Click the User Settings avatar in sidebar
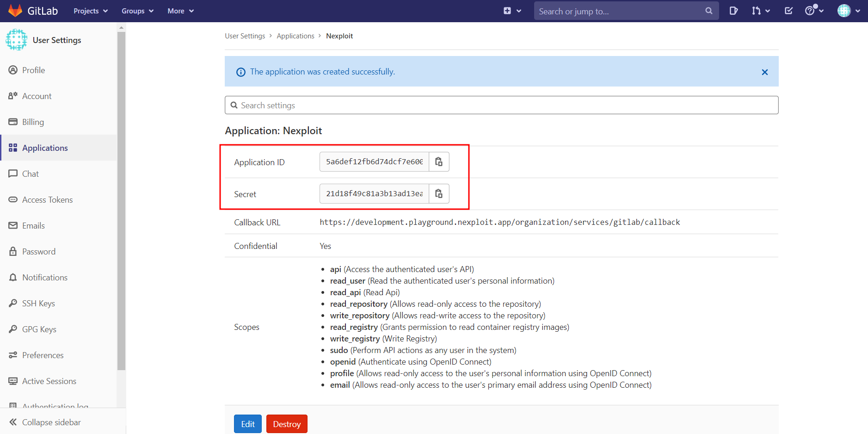 pyautogui.click(x=17, y=40)
